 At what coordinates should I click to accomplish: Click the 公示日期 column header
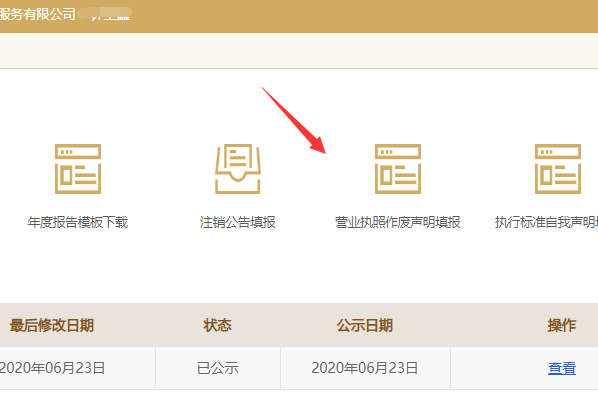click(x=365, y=325)
